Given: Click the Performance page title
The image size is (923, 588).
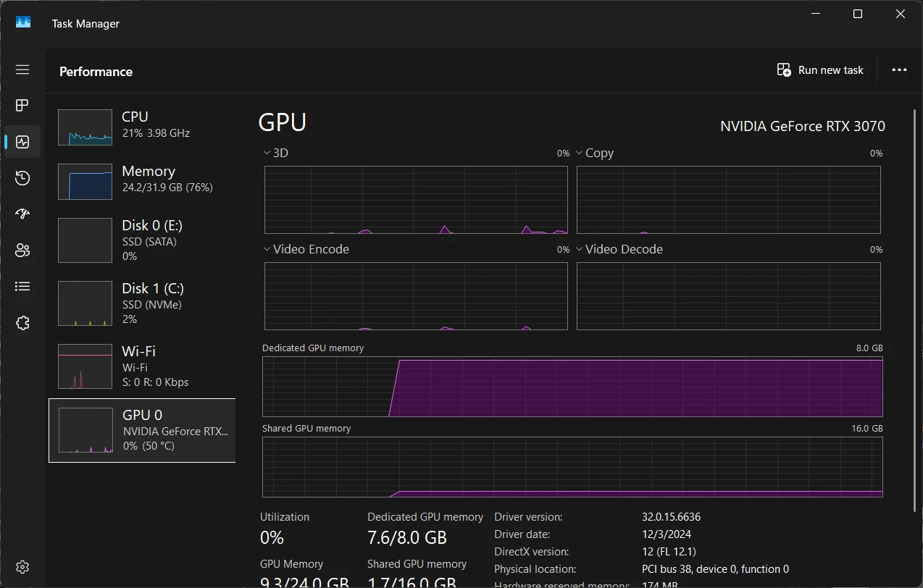Looking at the screenshot, I should [96, 72].
